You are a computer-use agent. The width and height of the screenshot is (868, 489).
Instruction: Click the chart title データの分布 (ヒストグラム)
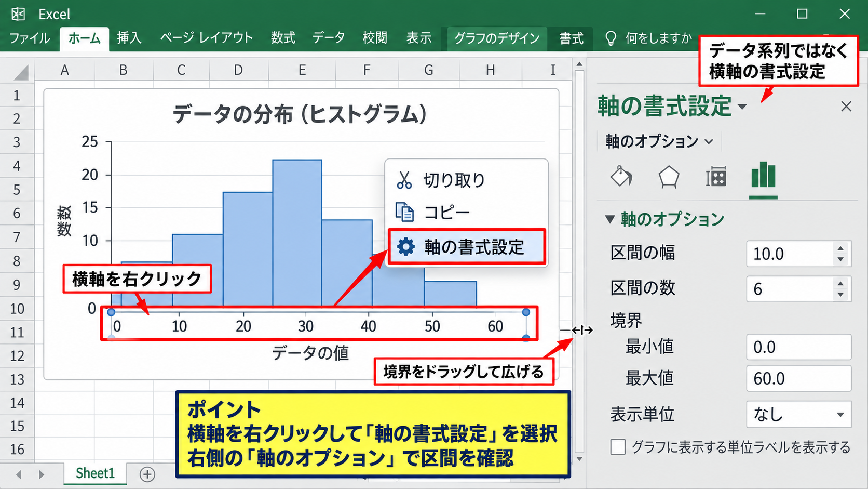pyautogui.click(x=300, y=114)
